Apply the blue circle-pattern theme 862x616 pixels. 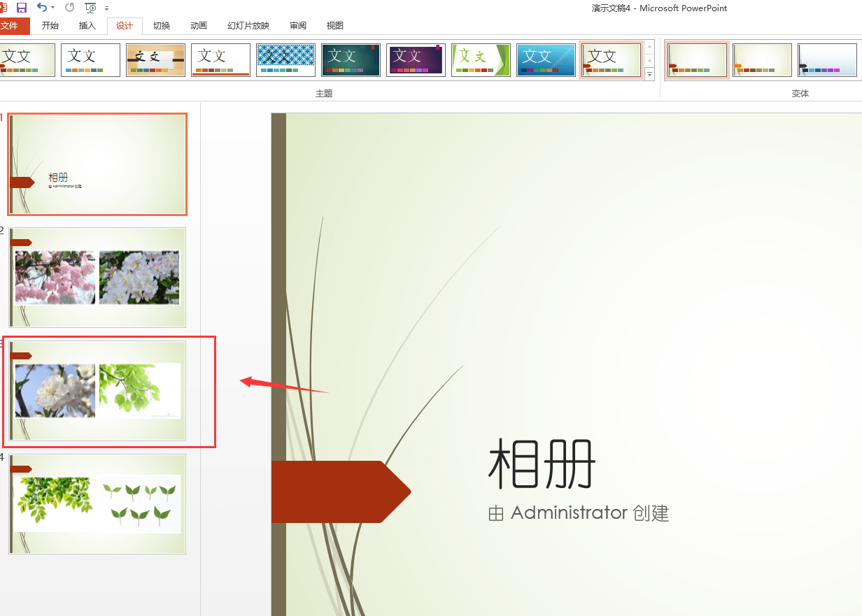[285, 60]
